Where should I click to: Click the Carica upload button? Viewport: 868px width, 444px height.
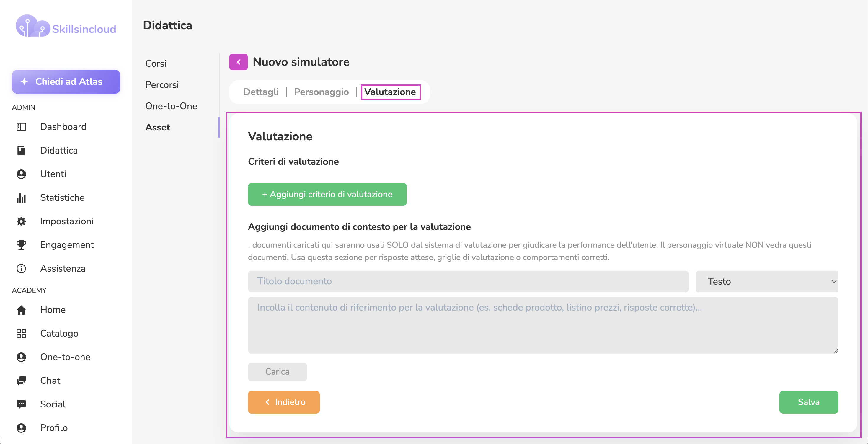click(x=277, y=372)
